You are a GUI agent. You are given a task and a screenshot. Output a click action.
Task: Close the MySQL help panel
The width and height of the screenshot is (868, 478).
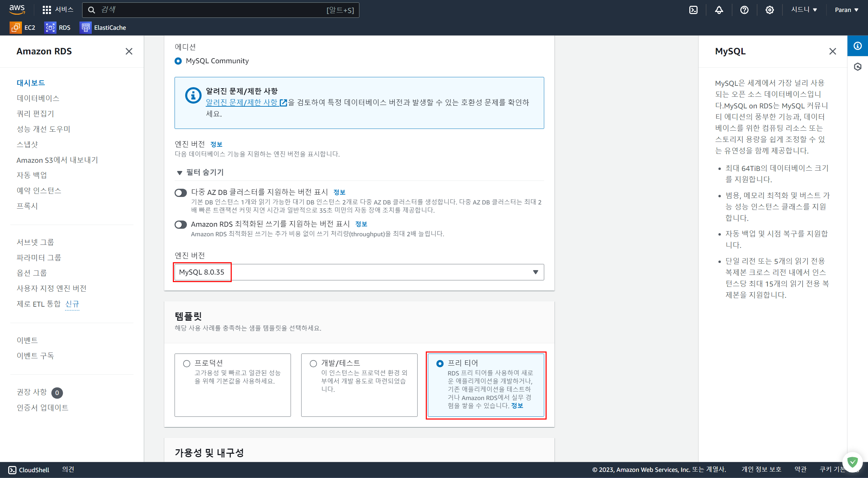point(833,51)
